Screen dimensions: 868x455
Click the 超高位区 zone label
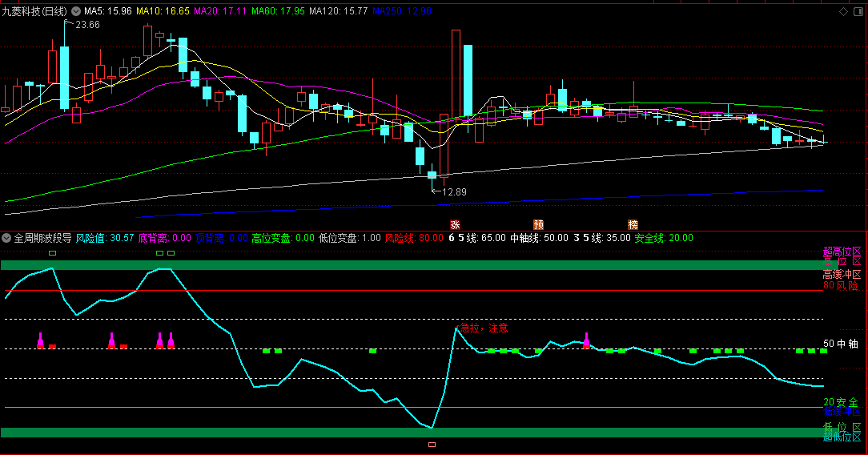point(842,252)
